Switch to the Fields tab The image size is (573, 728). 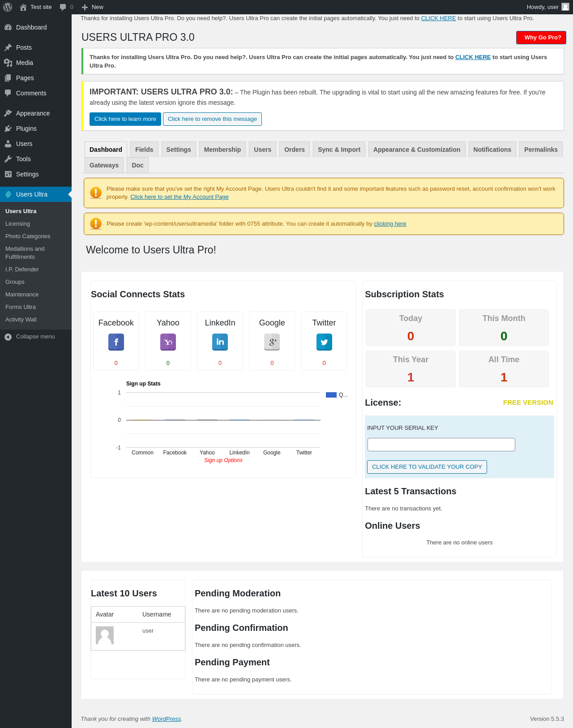pos(144,150)
